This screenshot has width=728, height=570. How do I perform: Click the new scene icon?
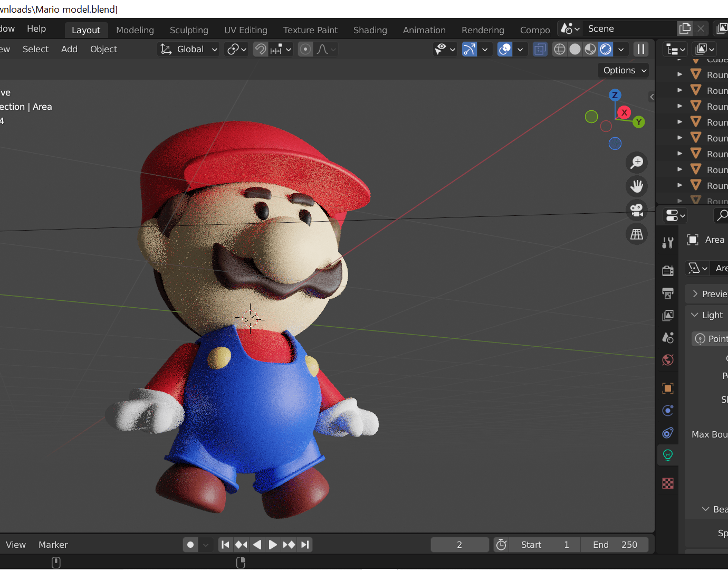pos(685,28)
